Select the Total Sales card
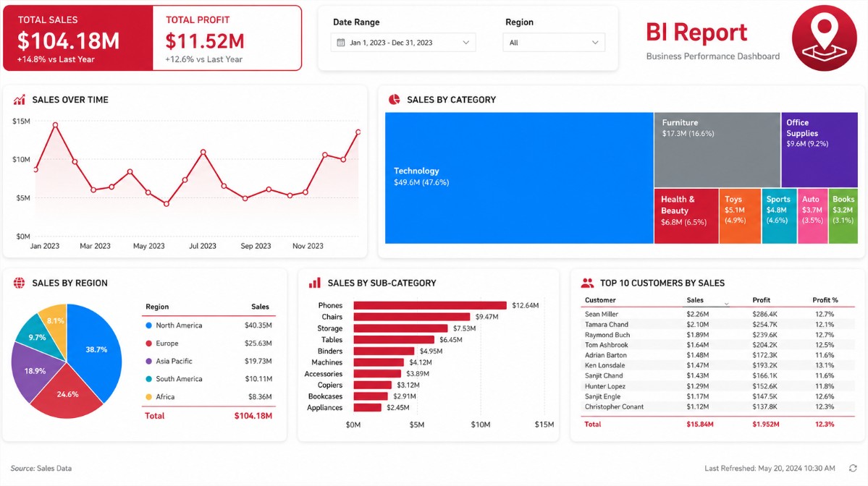Viewport: 868px width, 486px height. click(x=77, y=38)
